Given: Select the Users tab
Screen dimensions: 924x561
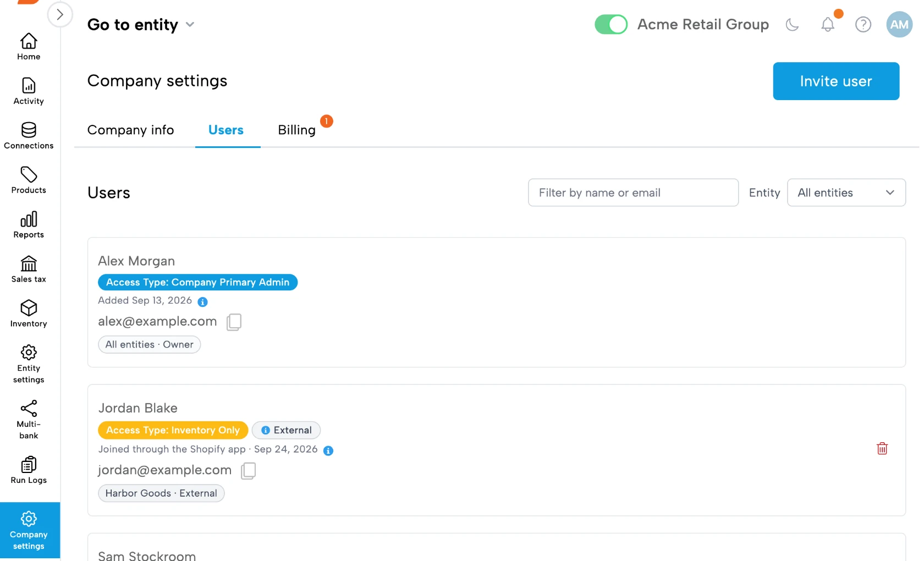Looking at the screenshot, I should (x=226, y=130).
